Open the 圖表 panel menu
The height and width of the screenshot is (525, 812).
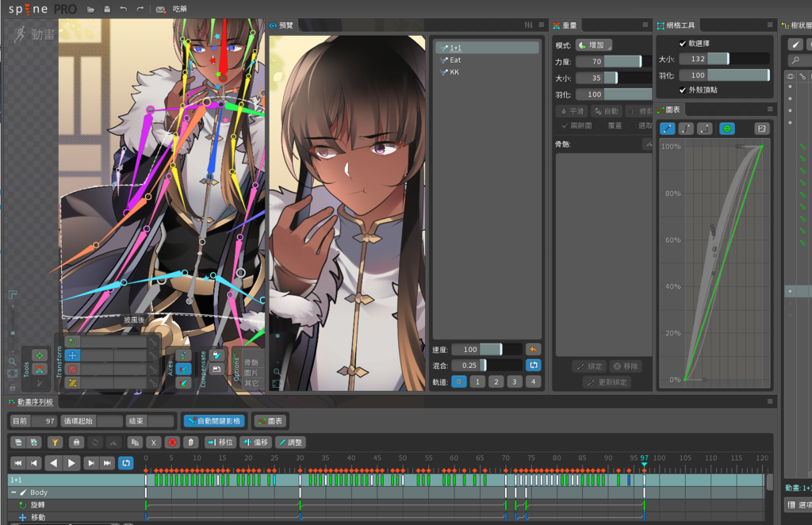pyautogui.click(x=769, y=109)
